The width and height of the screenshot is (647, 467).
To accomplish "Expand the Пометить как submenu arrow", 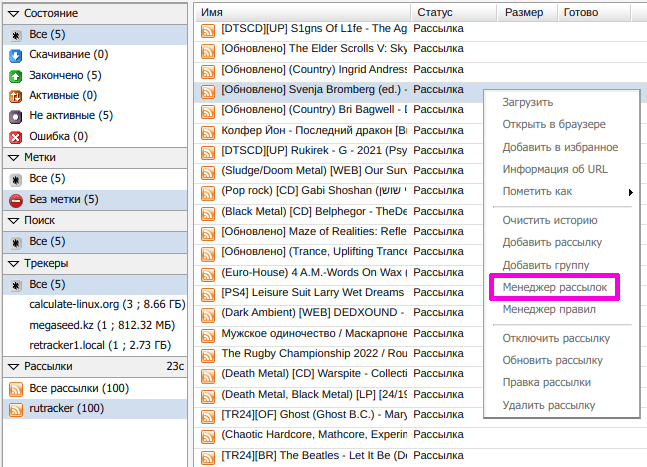I will coord(630,192).
